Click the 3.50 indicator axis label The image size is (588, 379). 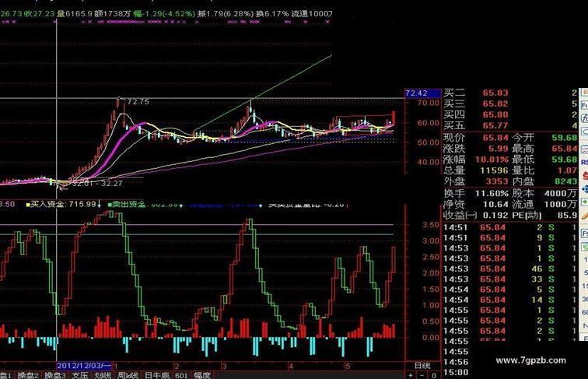(431, 225)
